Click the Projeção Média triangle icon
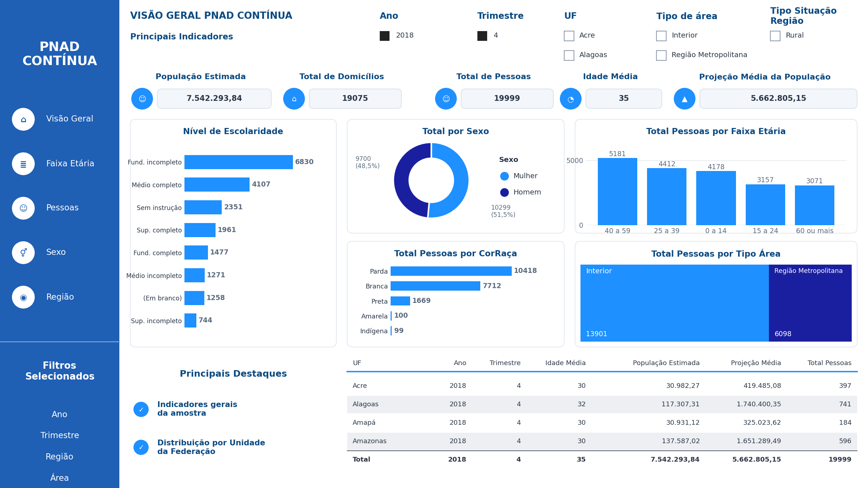The width and height of the screenshot is (868, 488). (685, 99)
